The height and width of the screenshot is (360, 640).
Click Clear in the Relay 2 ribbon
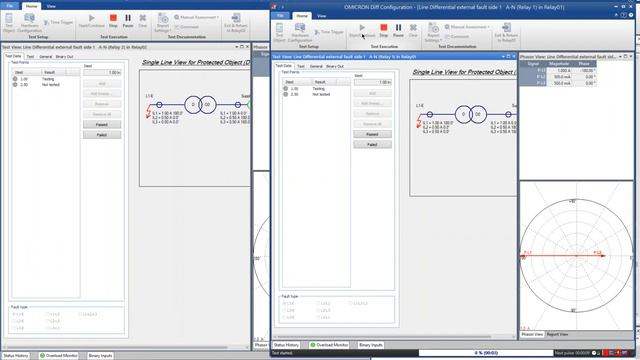[142, 20]
